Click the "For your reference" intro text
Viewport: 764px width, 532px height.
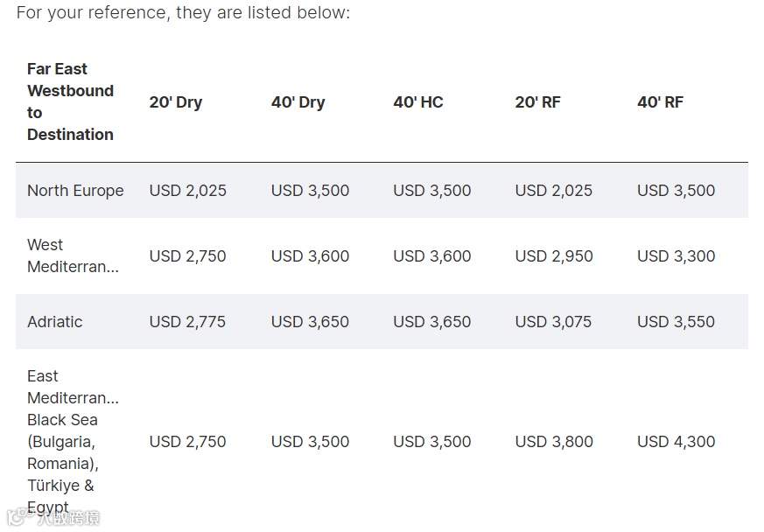(183, 13)
